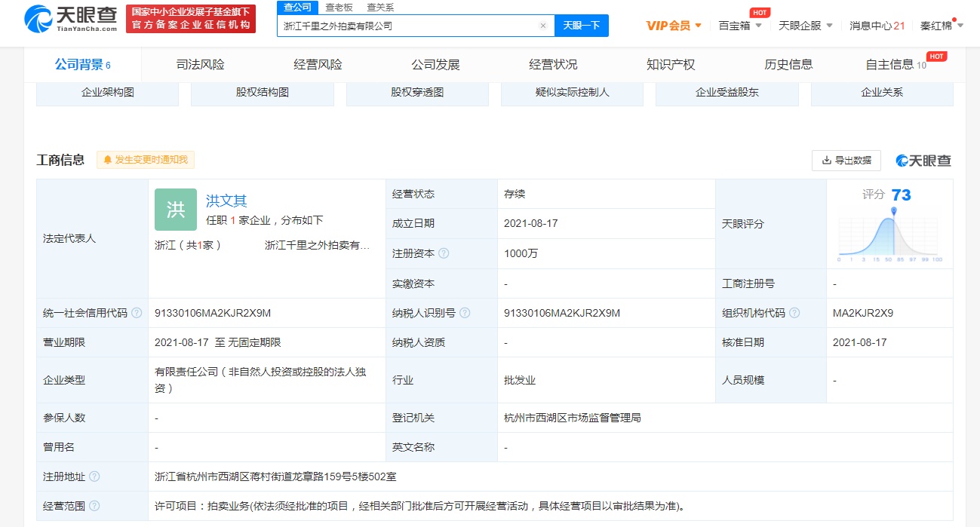This screenshot has width=980, height=527.
Task: Click the 导出数据 export button
Action: 846,161
